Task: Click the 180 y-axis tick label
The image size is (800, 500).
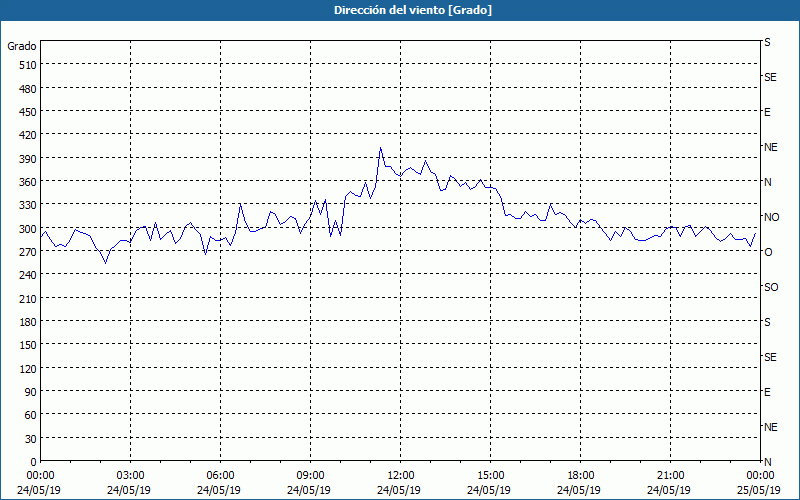Action: pos(29,322)
